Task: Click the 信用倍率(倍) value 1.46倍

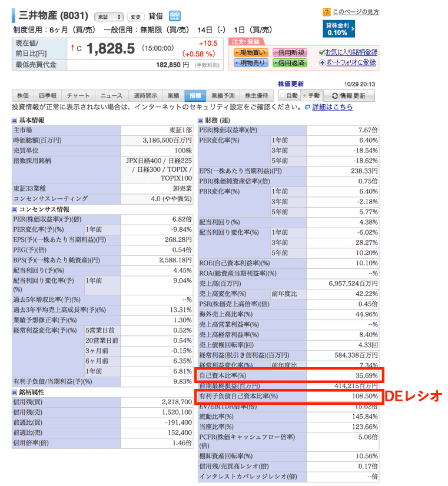Action: [182, 443]
